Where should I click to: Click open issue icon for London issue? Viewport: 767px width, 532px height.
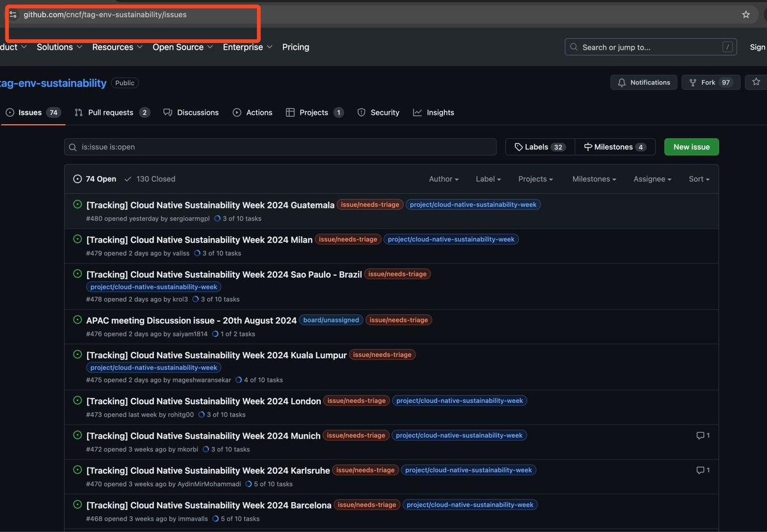(77, 400)
